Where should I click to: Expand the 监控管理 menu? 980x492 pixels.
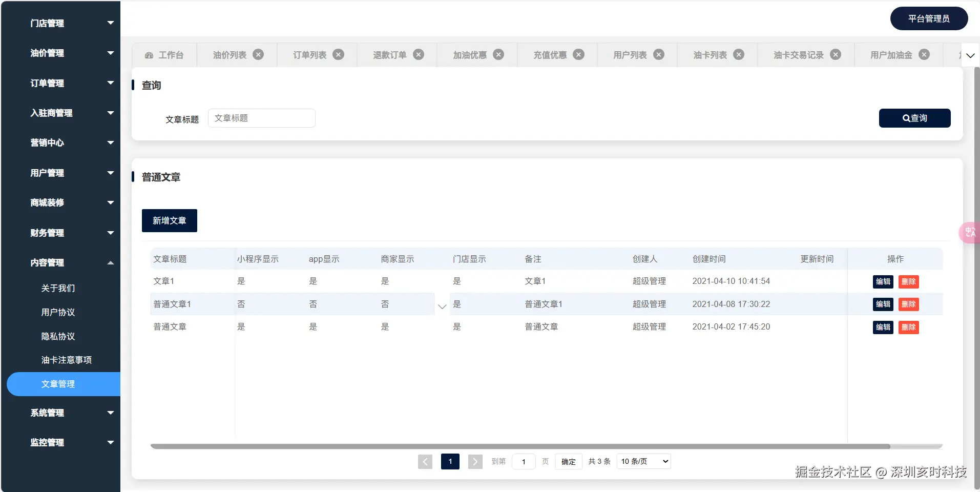[60, 442]
